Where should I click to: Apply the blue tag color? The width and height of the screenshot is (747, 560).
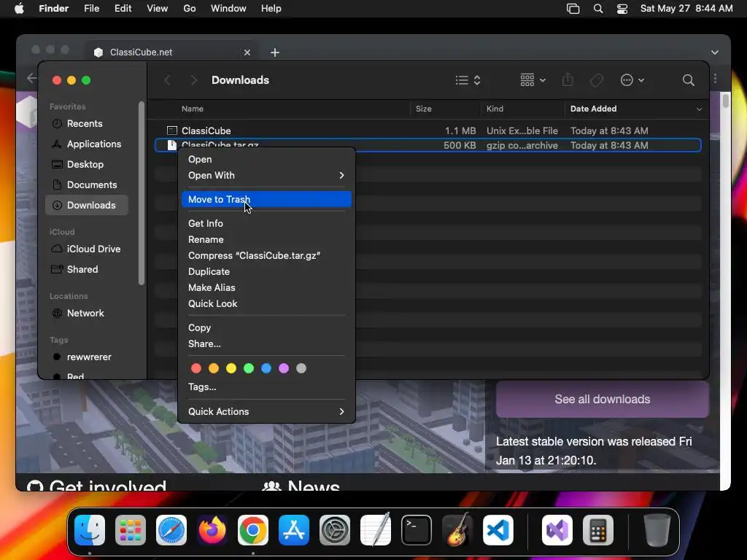(266, 368)
